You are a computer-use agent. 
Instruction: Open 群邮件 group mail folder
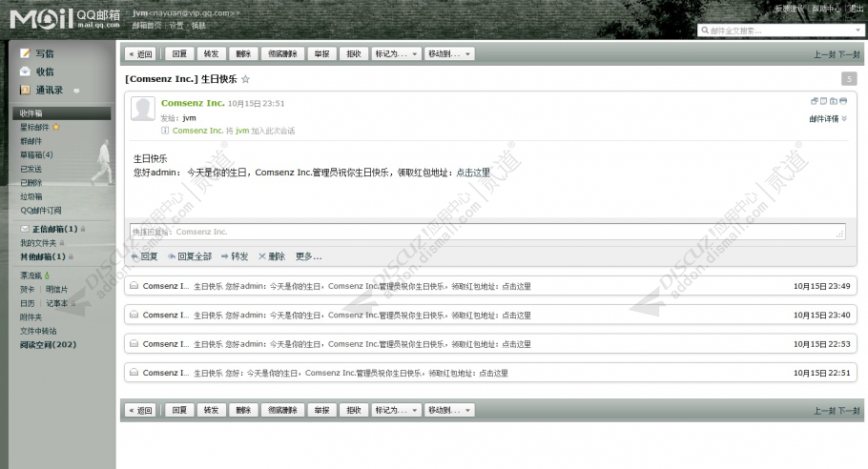click(31, 141)
